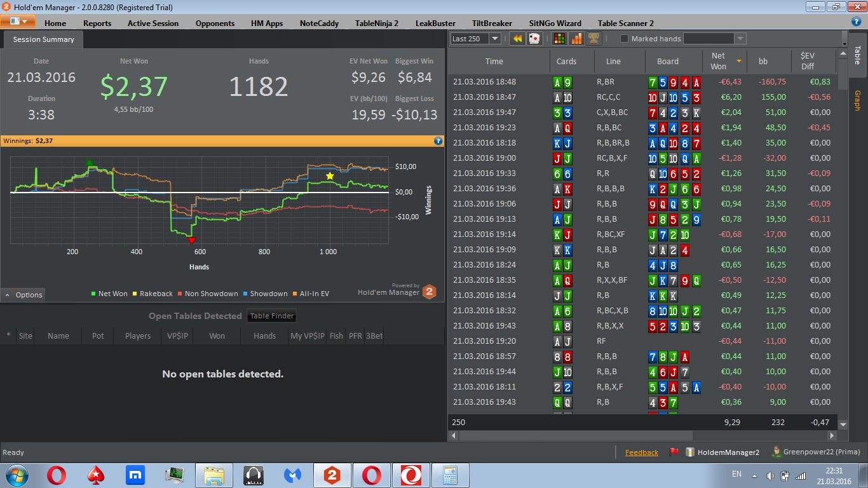The image size is (868, 488).
Task: Click the blue help icon beside Winnings
Action: coord(438,141)
